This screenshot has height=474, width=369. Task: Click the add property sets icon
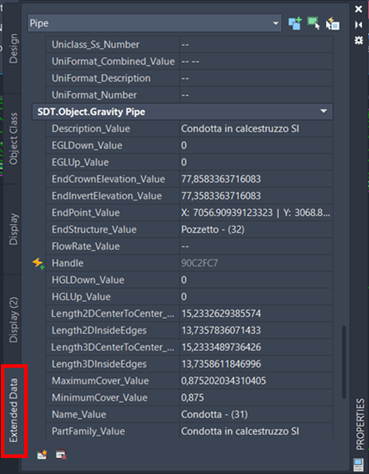[42, 454]
